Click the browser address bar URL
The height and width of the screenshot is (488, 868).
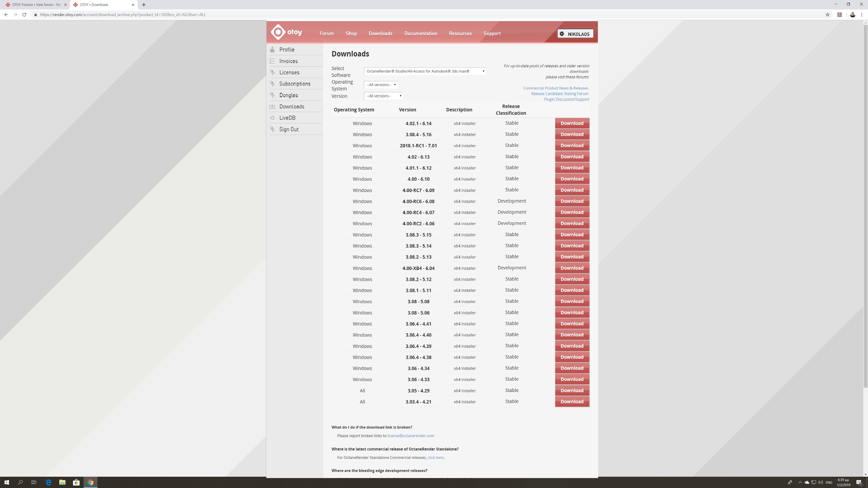[123, 14]
